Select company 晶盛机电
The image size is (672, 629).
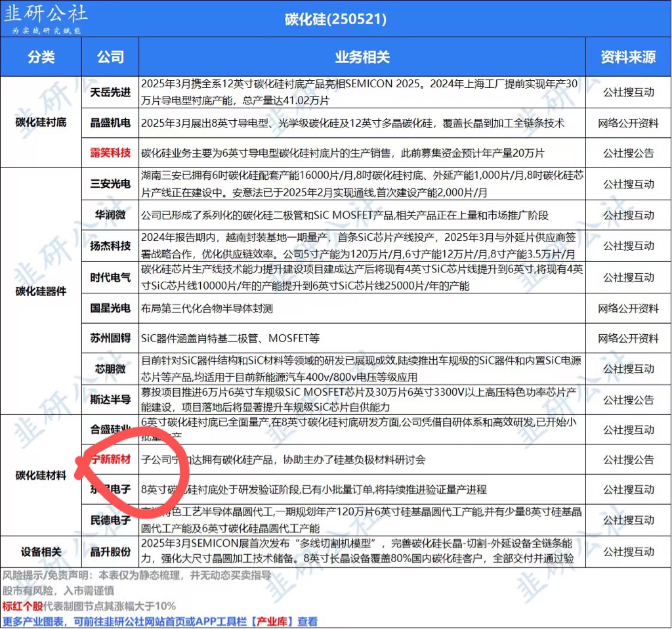pos(110,123)
